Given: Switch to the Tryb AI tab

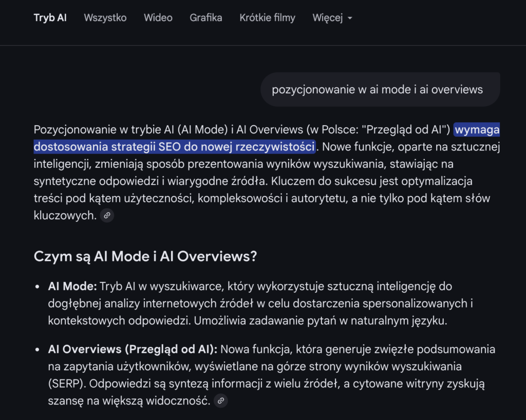Looking at the screenshot, I should [x=50, y=18].
